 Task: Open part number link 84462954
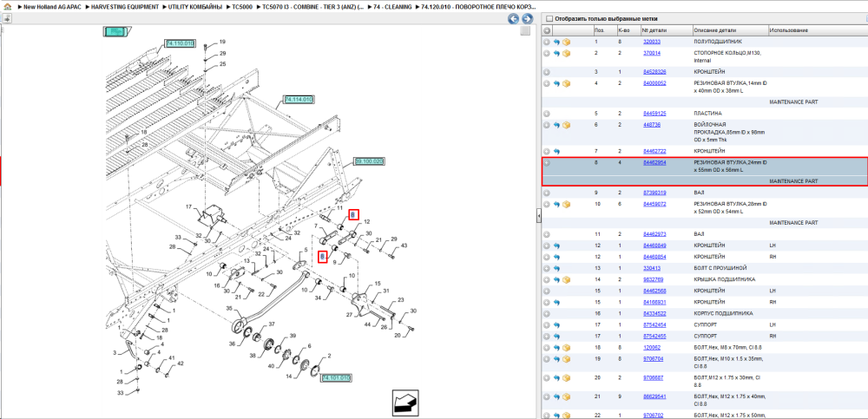click(x=654, y=162)
